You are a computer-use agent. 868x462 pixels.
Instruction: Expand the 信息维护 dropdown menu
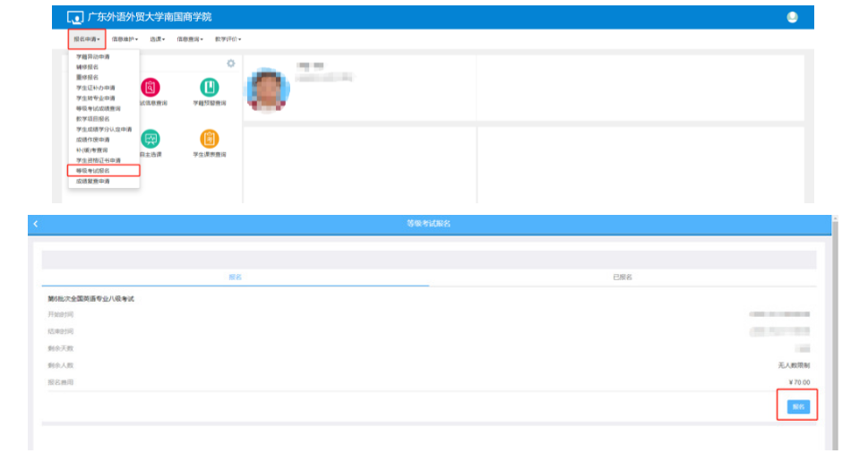pos(125,39)
